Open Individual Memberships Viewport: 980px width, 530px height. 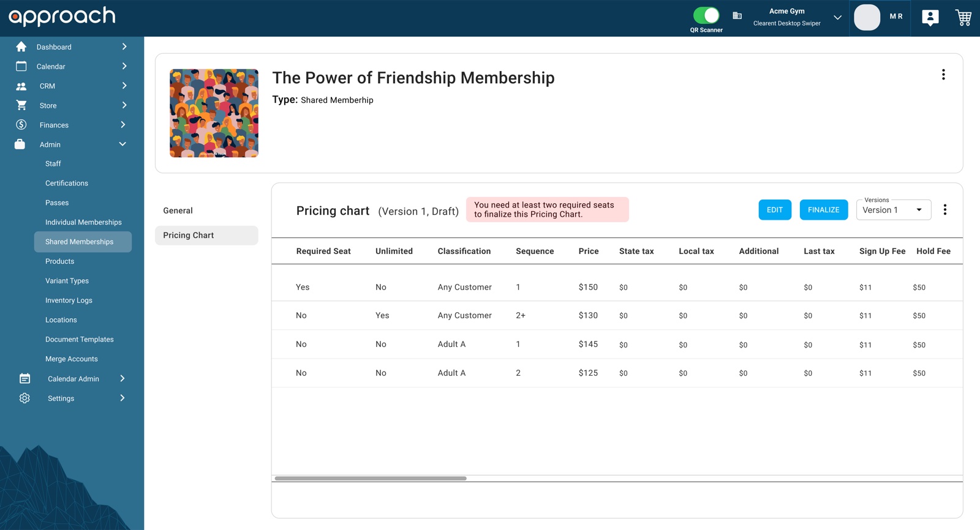coord(83,223)
